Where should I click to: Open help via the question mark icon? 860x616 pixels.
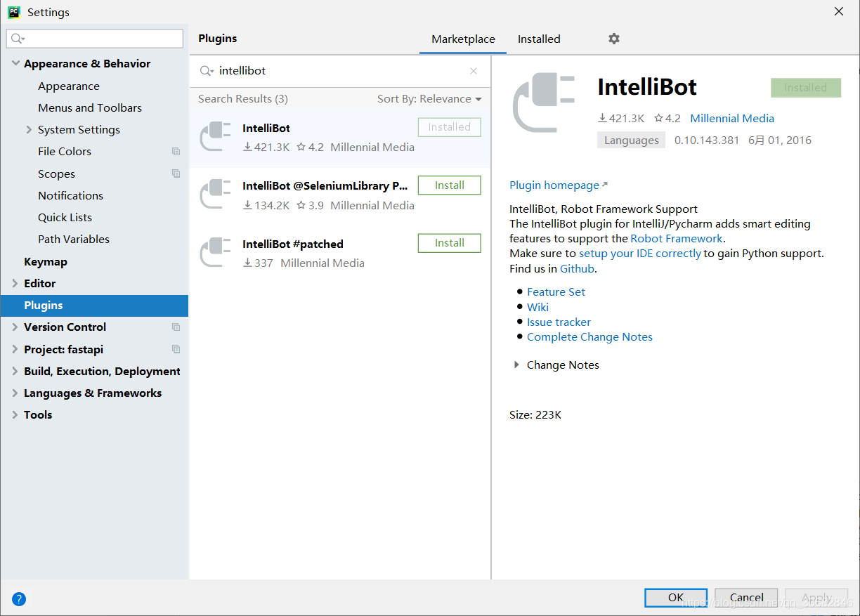19,599
